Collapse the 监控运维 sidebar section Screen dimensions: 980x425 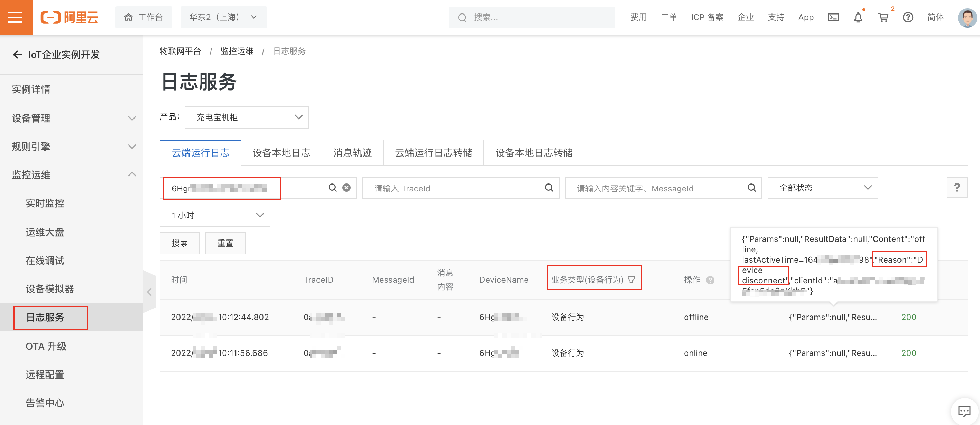132,174
